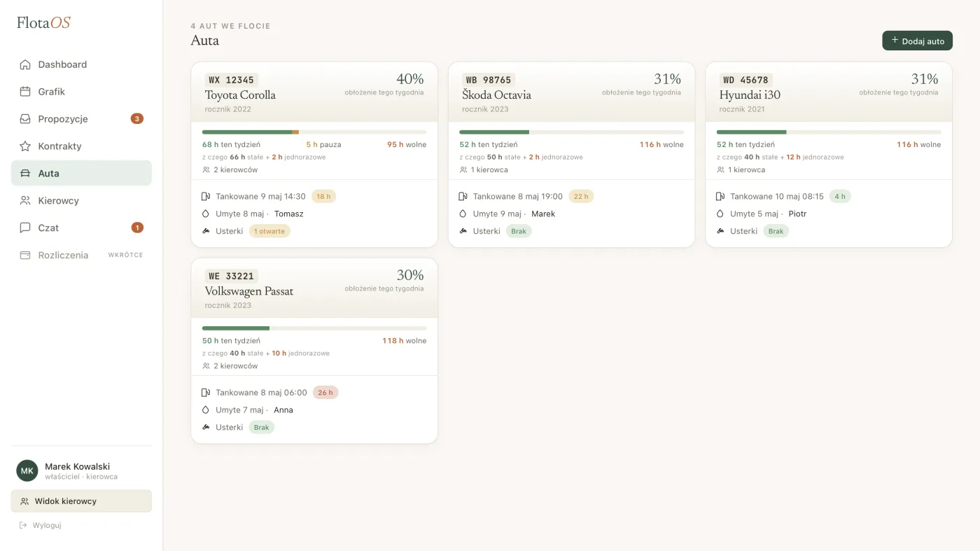Add a new car with Dodaj auto
This screenshot has height=551, width=980.
point(917,41)
